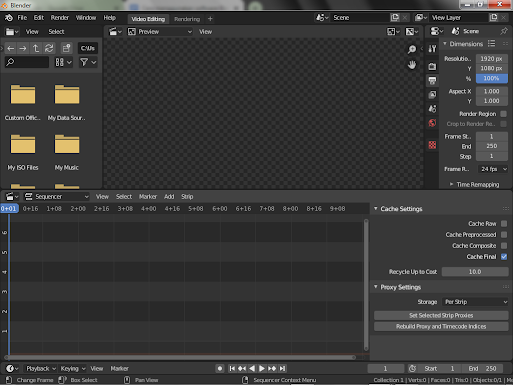Open the sequencer Add menu

[x=169, y=197]
